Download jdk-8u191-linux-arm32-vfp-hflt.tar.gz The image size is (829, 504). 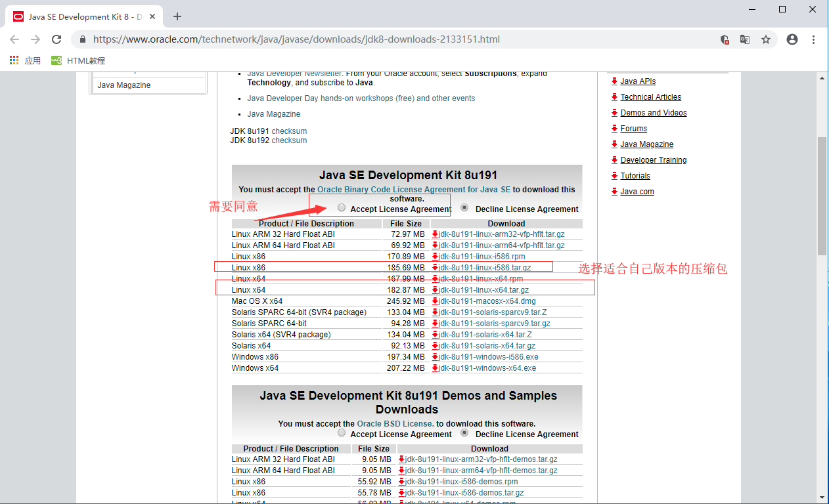pos(502,234)
